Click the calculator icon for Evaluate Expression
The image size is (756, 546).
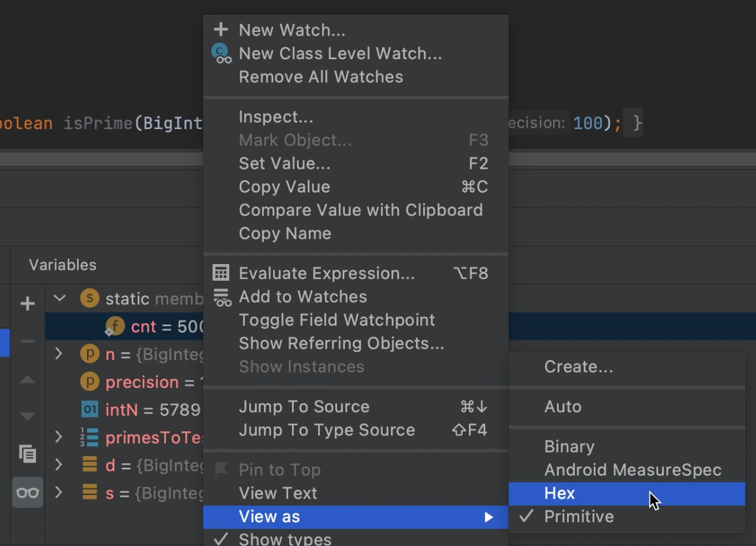221,273
